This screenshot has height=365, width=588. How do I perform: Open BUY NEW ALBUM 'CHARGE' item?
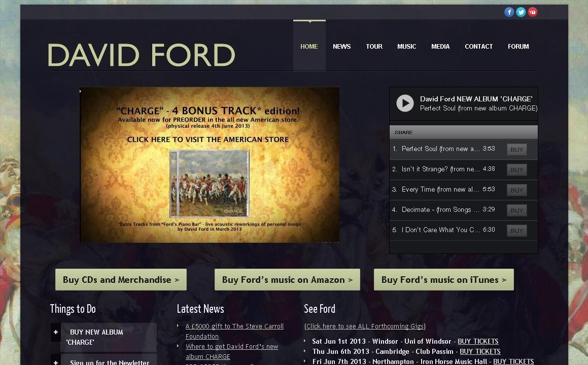click(109, 337)
